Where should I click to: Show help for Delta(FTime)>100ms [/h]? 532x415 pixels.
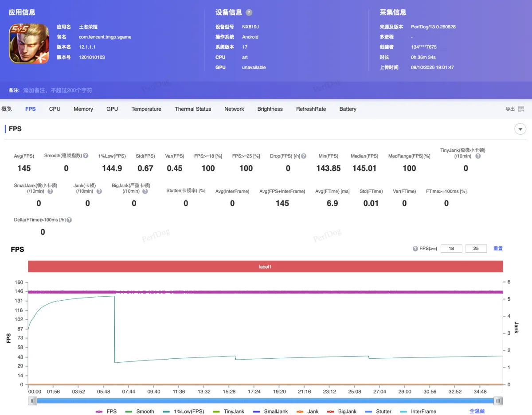click(x=69, y=220)
